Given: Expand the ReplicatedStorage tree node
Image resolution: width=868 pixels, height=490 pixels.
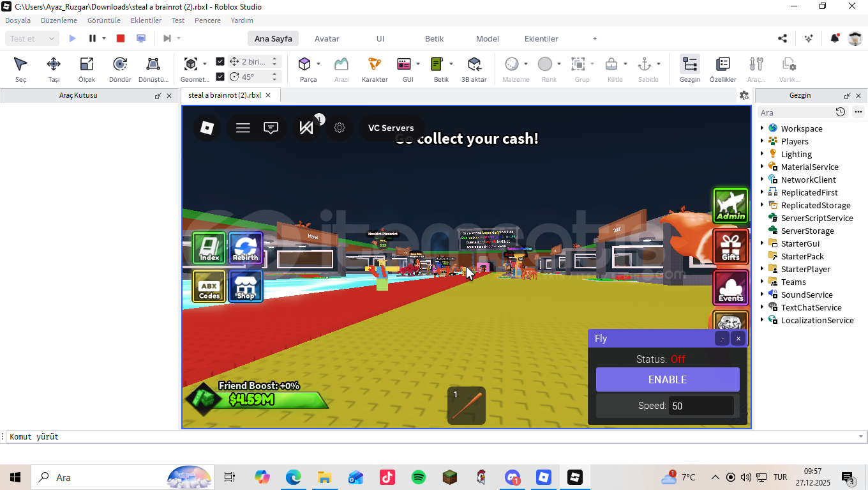Looking at the screenshot, I should point(762,205).
